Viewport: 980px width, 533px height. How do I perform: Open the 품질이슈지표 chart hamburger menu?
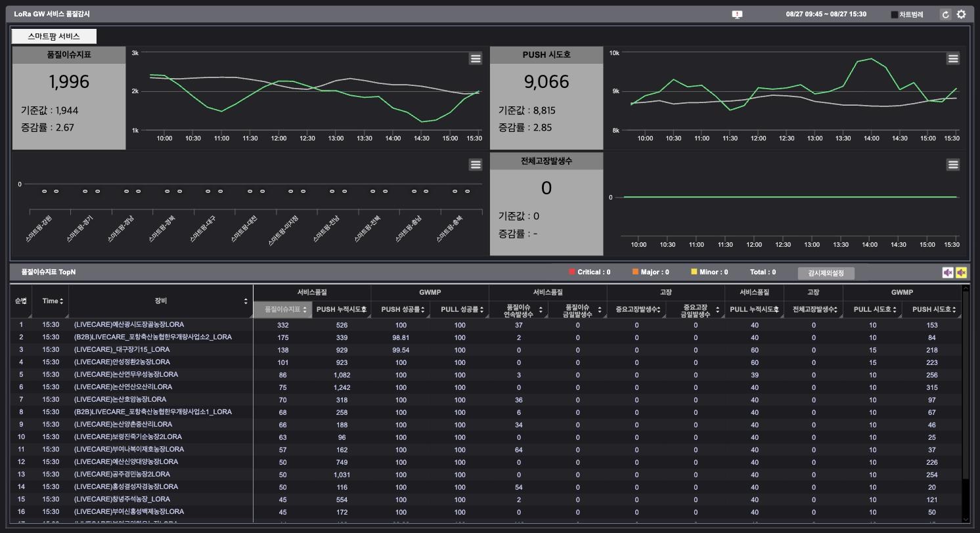tap(476, 58)
